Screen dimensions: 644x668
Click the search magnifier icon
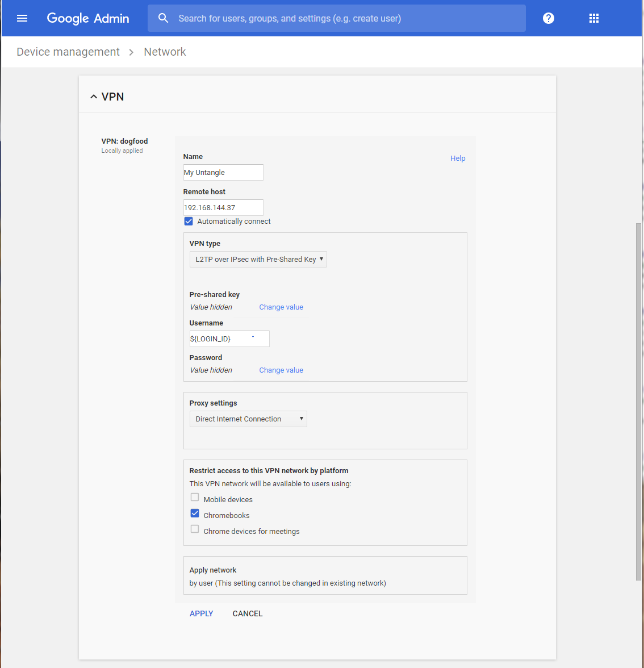tap(163, 18)
